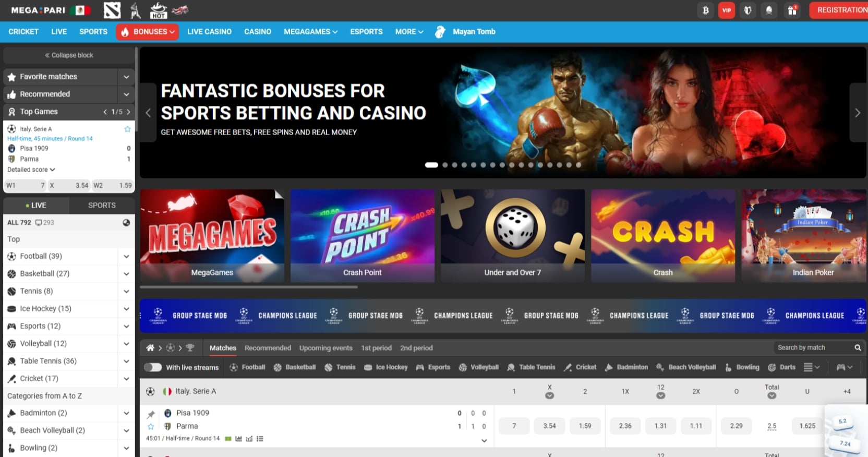
Task: Advance the promo banner to next slide
Action: tap(858, 113)
